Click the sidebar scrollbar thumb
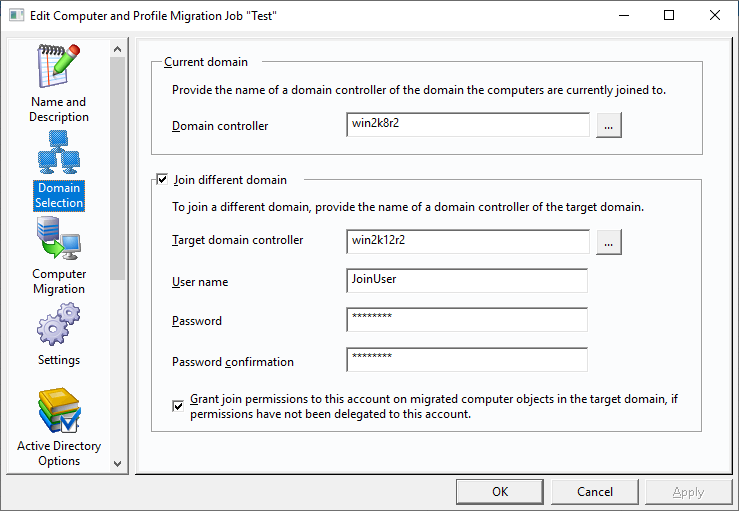The width and height of the screenshot is (739, 511). coord(117,168)
